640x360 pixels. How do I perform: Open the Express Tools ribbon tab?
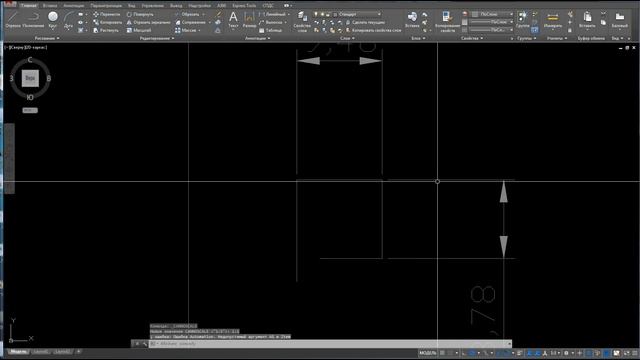[244, 6]
